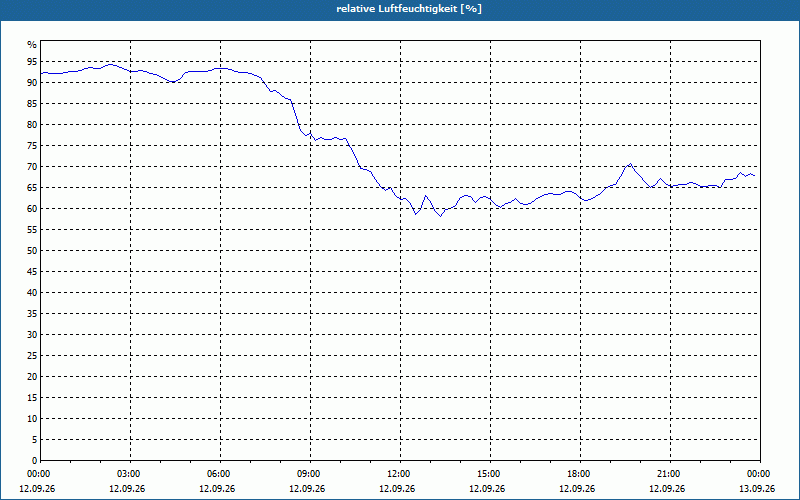Click the y-axis value "85"

tap(32, 104)
